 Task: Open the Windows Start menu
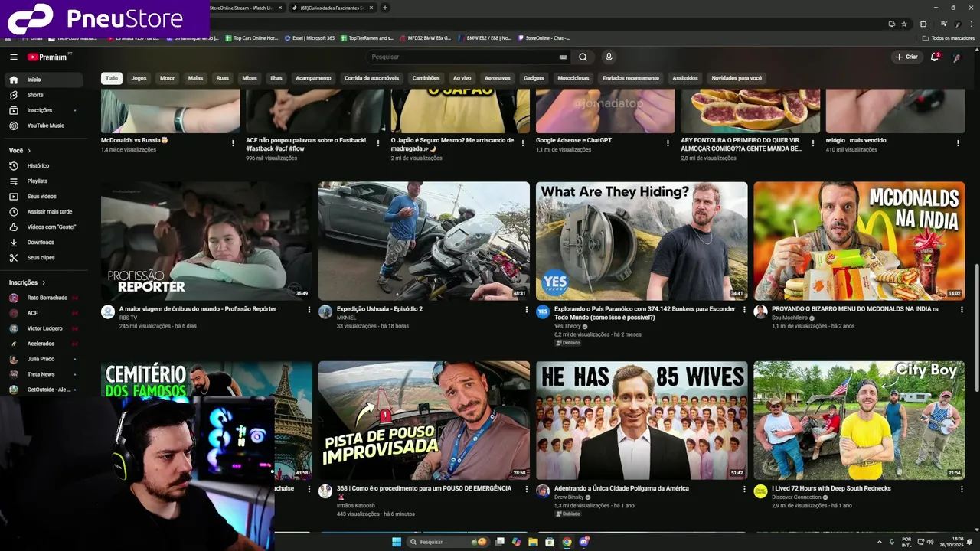pyautogui.click(x=397, y=542)
